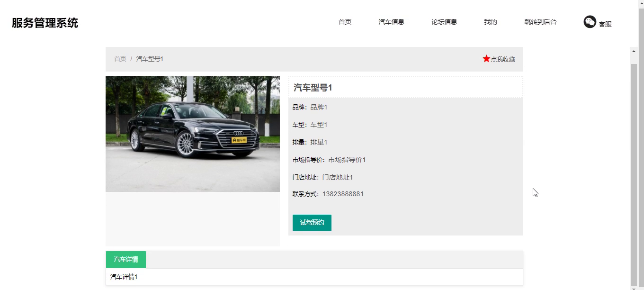Viewport: 644px width, 290px height.
Task: Select the 汽车型号1 breadcrumb item
Action: [150, 59]
